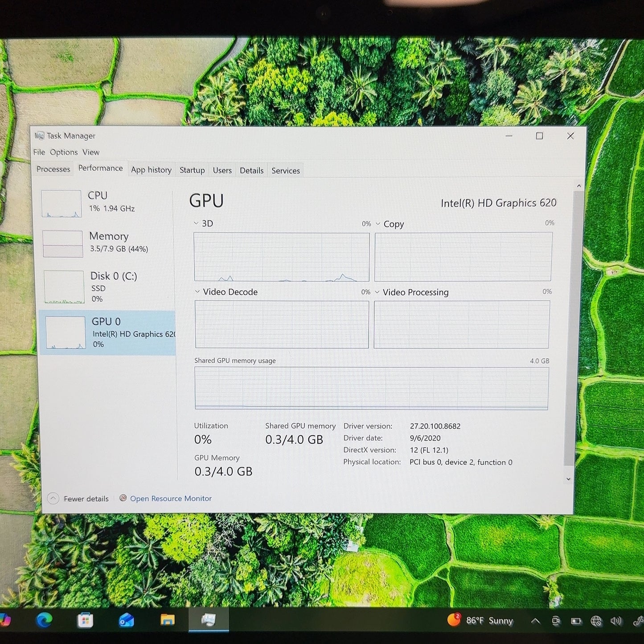Click the Open Resource Monitor icon
This screenshot has width=644, height=644.
(123, 498)
